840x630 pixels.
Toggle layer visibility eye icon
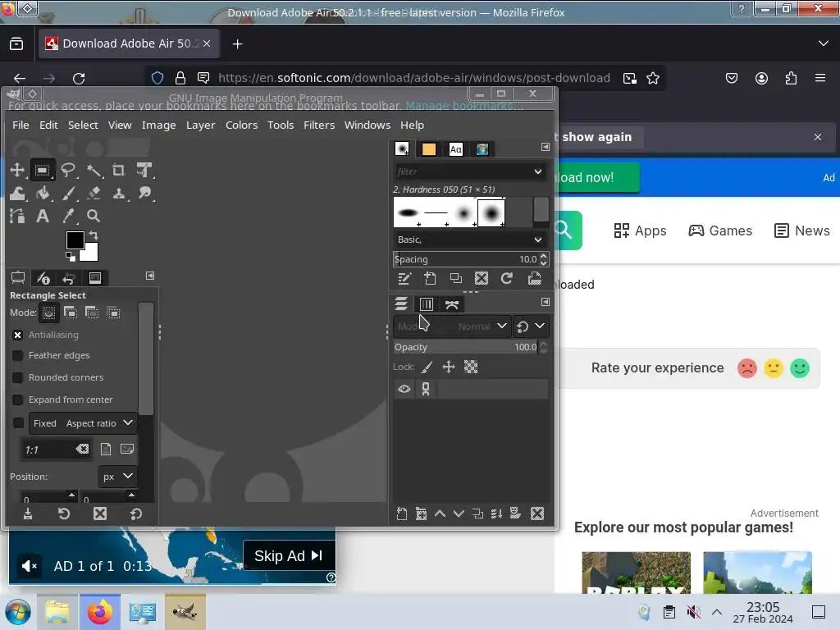click(404, 390)
